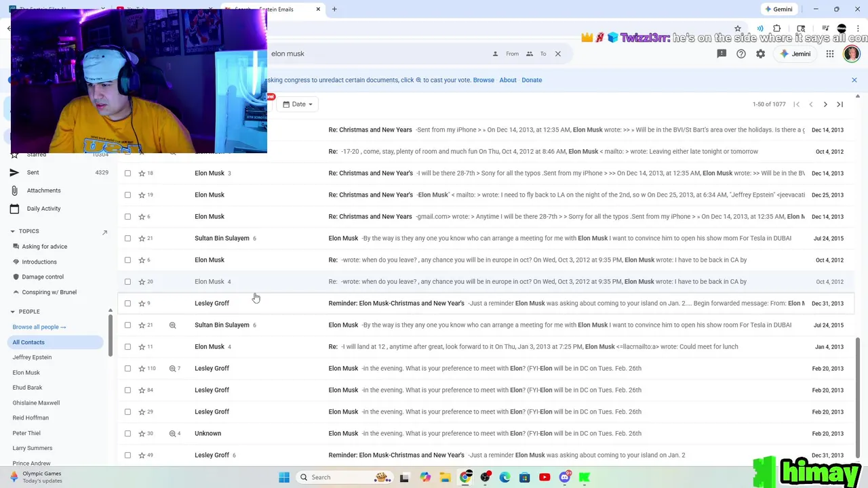
Task: Select Ghislaine Maxwell in the people list
Action: (x=36, y=403)
